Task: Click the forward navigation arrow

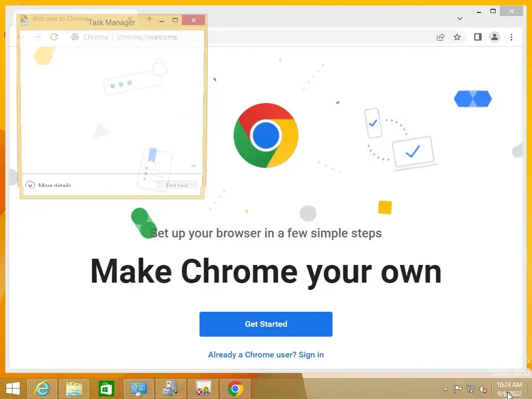Action: [x=37, y=37]
